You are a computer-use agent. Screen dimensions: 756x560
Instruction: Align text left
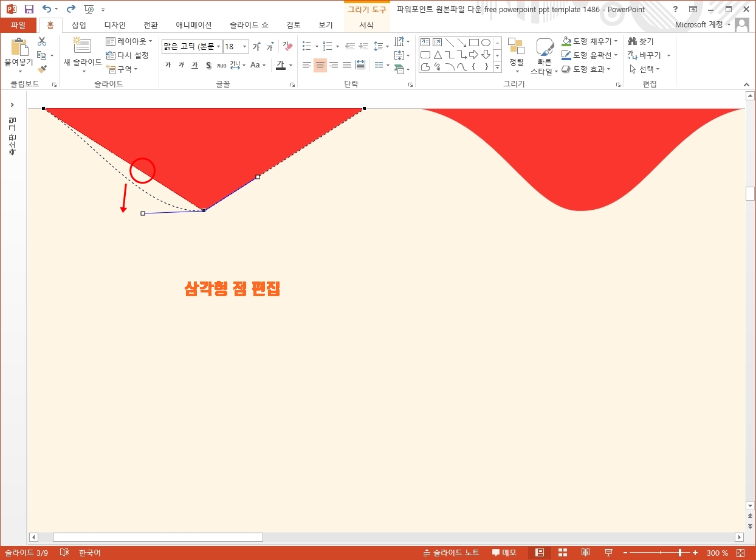pyautogui.click(x=307, y=65)
